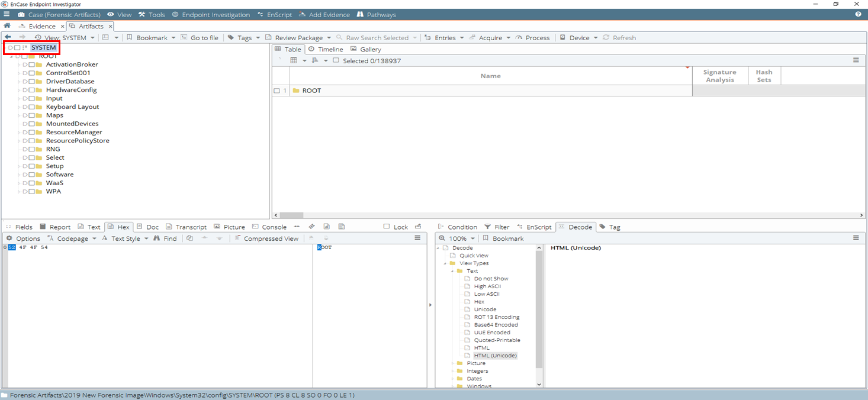Click the horizontal scrollbar under the table
Image resolution: width=868 pixels, height=400 pixels.
567,215
